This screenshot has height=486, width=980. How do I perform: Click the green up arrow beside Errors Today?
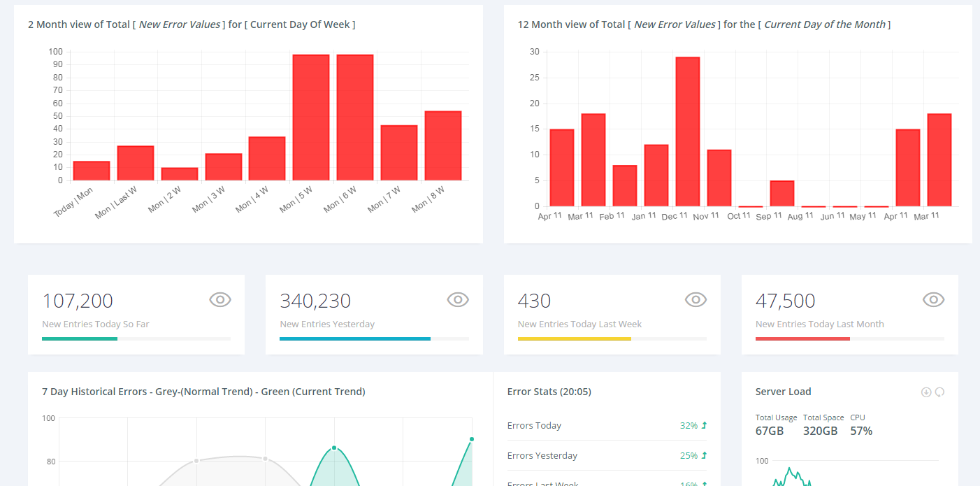704,425
